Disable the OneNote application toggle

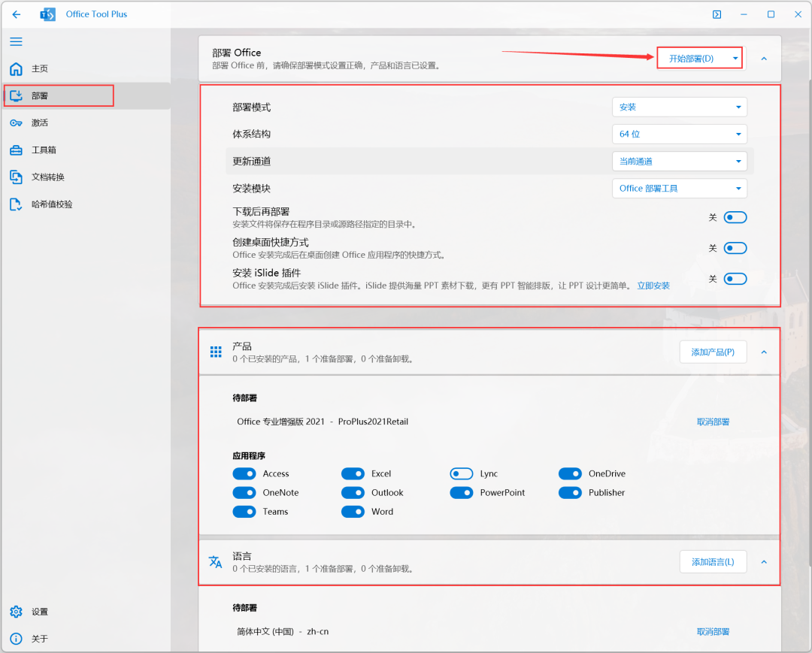[x=244, y=493]
